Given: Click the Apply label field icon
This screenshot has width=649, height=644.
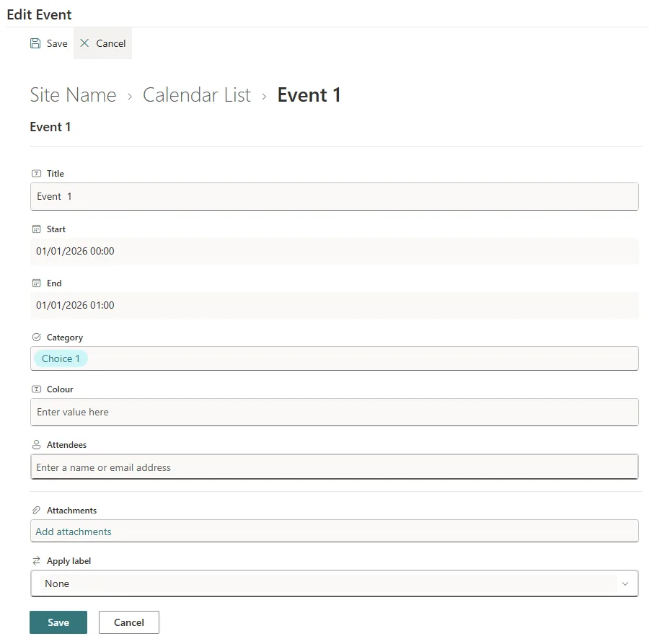Looking at the screenshot, I should pyautogui.click(x=37, y=560).
